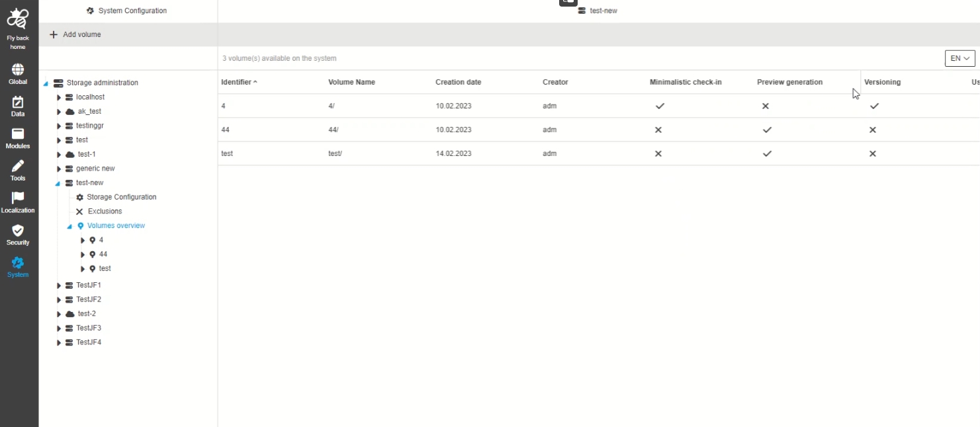This screenshot has height=427, width=980.
Task: Collapse the Volumes overview node arrow
Action: (69, 226)
